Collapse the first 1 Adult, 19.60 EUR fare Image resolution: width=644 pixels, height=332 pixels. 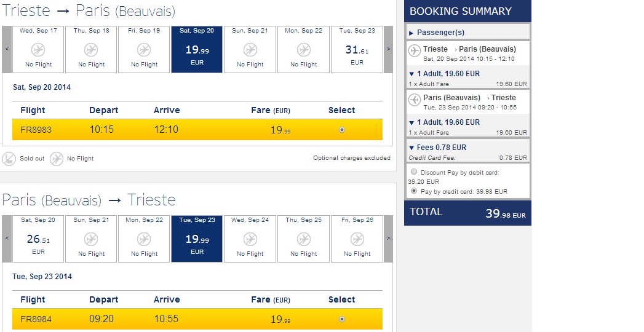point(411,74)
